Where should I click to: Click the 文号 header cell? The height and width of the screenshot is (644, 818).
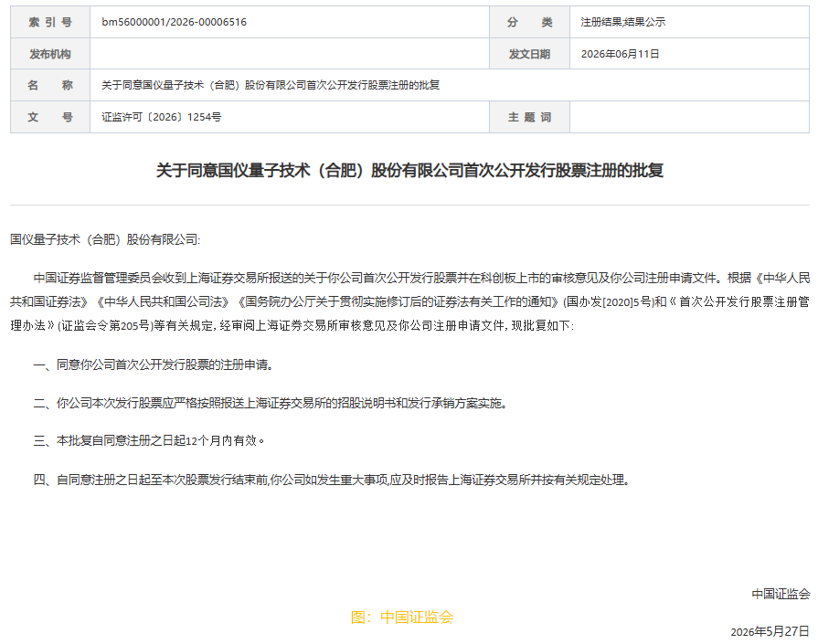pyautogui.click(x=50, y=117)
